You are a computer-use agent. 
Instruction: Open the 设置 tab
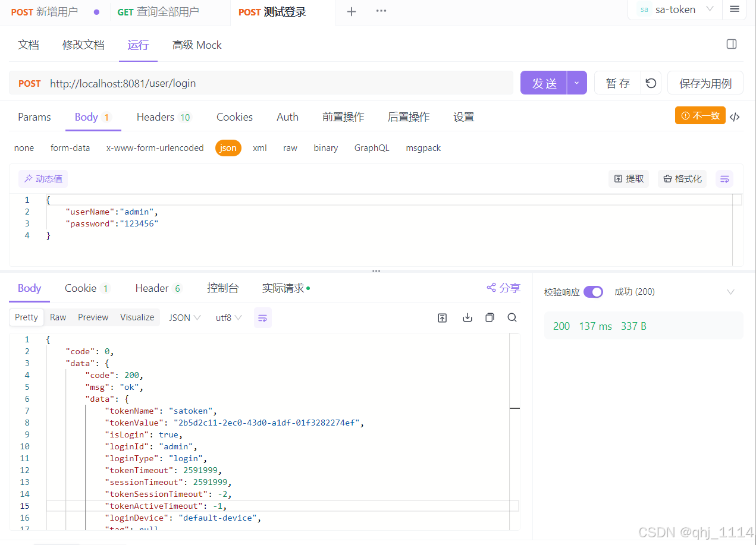click(x=464, y=117)
